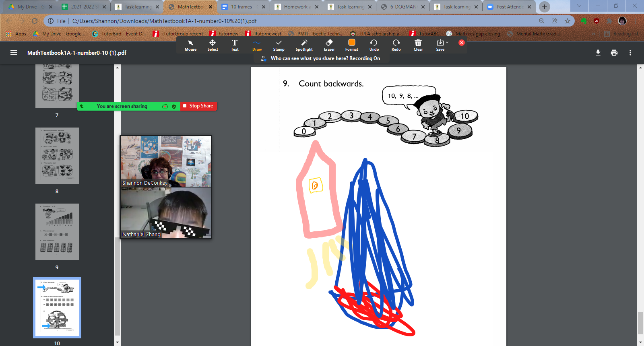Image resolution: width=644 pixels, height=346 pixels.
Task: Switch to the 2021-2022 spreadsheet tab
Action: [83, 7]
